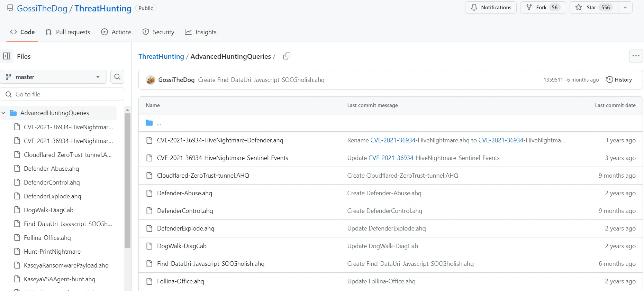The image size is (644, 291).
Task: Collapse the file tree side panel icon
Action: pos(7,56)
